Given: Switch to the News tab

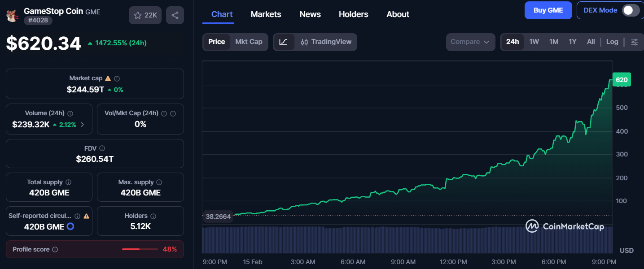Looking at the screenshot, I should coord(310,14).
